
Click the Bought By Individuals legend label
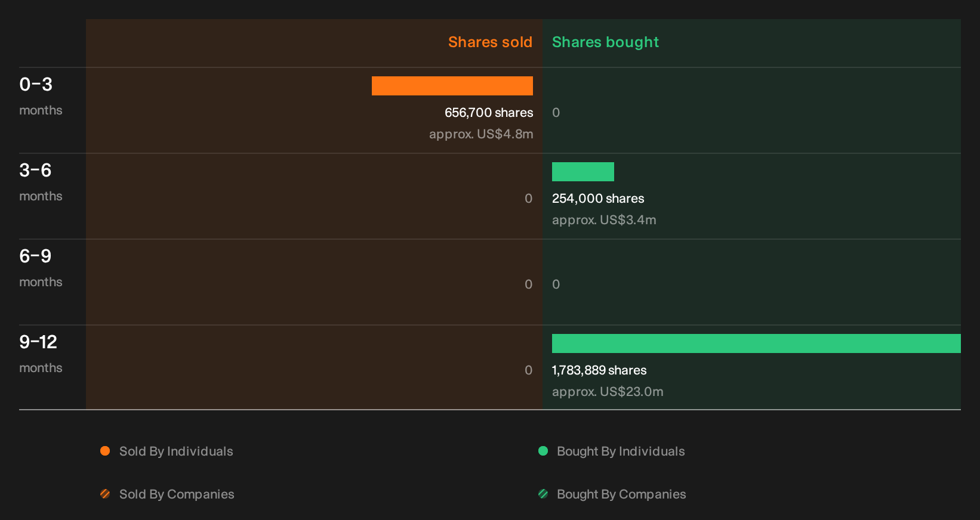pyautogui.click(x=621, y=451)
